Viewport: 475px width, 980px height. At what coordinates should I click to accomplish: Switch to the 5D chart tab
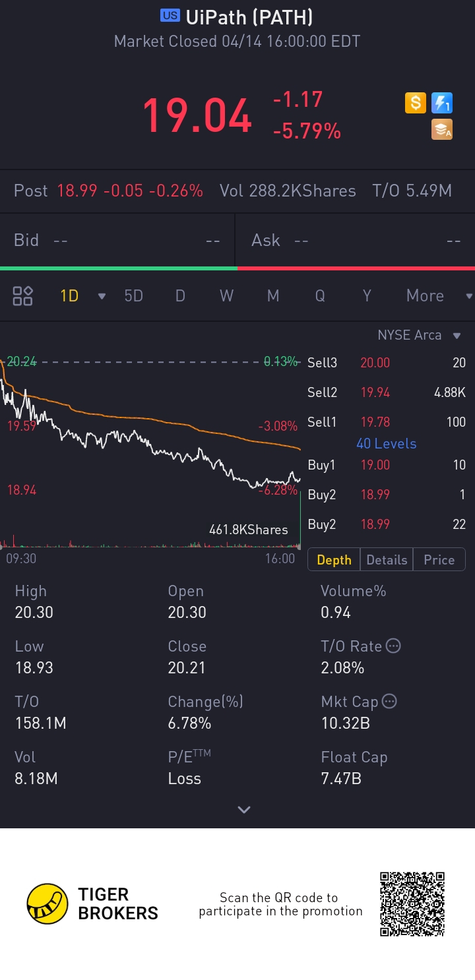pyautogui.click(x=134, y=295)
